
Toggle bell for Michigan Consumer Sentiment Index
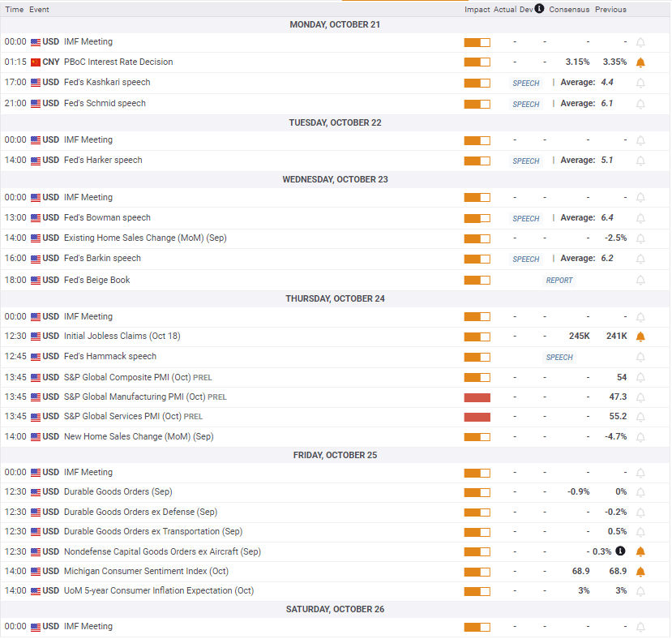click(x=640, y=572)
